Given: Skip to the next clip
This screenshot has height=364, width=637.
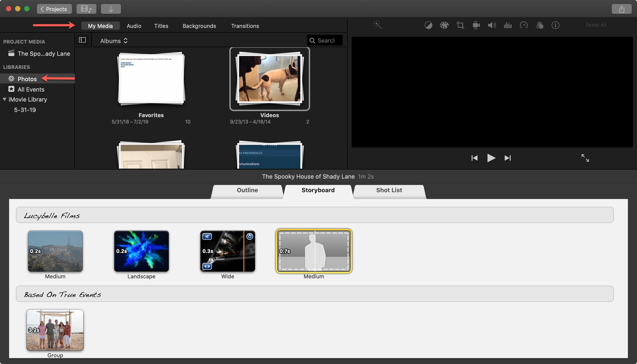Looking at the screenshot, I should tap(508, 158).
